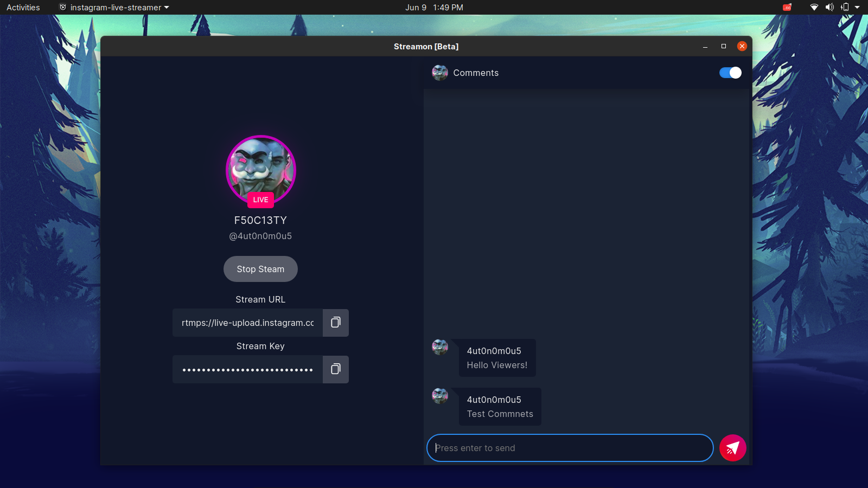
Task: Focus the Press enter to send box
Action: [x=570, y=448]
